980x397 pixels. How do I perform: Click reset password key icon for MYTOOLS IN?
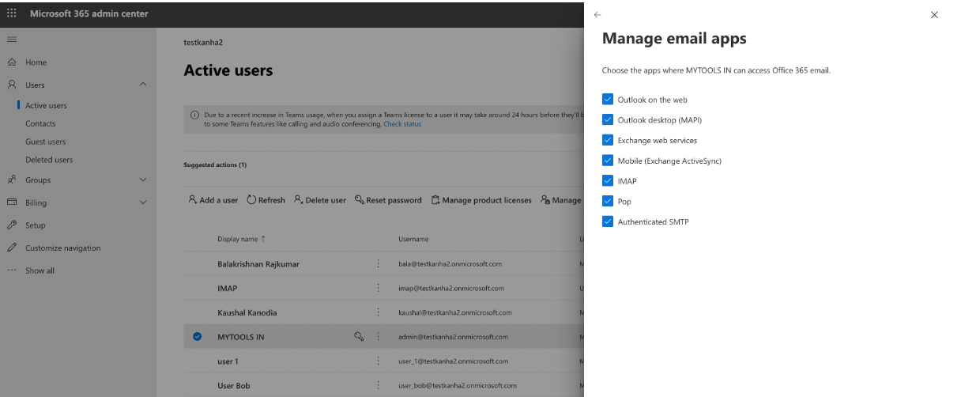pyautogui.click(x=359, y=337)
